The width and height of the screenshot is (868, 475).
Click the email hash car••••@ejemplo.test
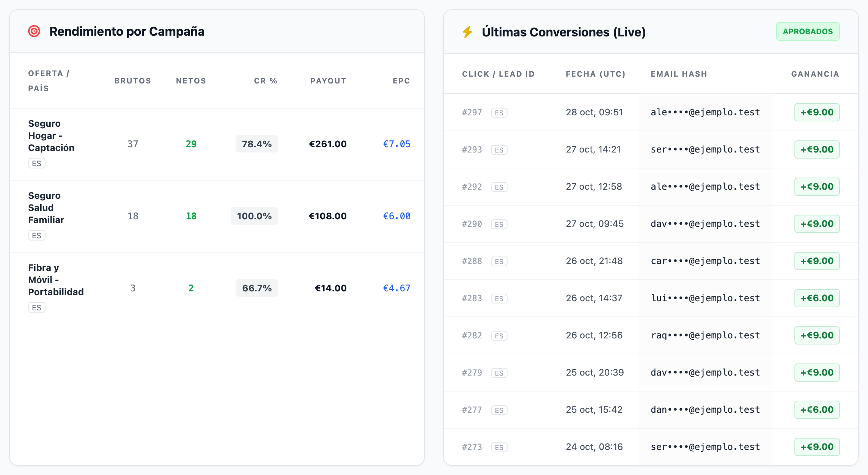click(x=705, y=261)
